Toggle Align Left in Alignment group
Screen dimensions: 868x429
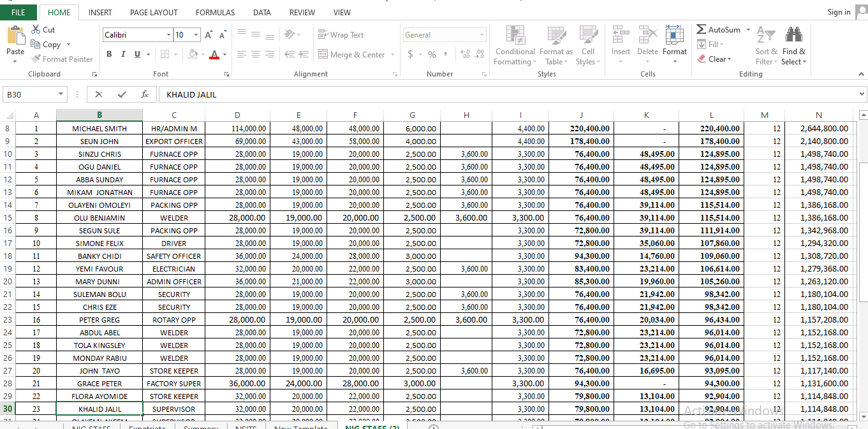pyautogui.click(x=242, y=55)
